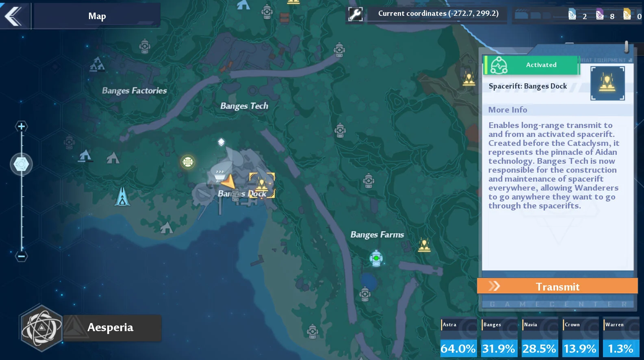Viewport: 644px width, 360px height.
Task: Go back using the arrow icon
Action: click(13, 16)
